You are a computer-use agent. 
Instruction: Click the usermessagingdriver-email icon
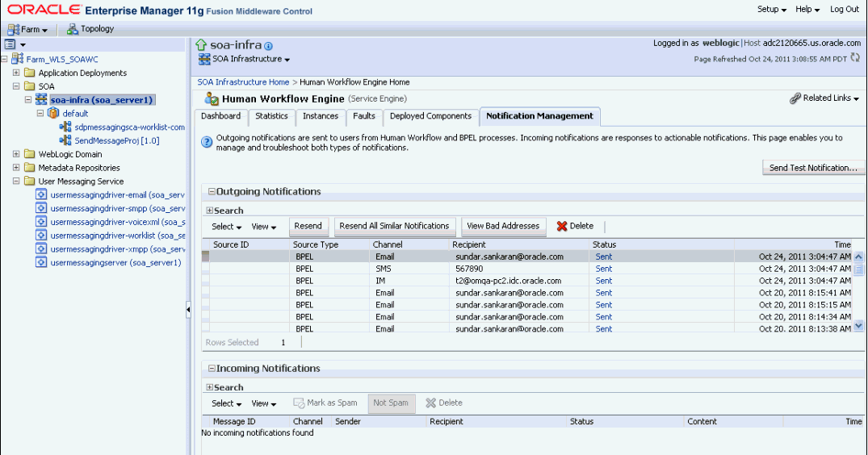[x=41, y=194]
